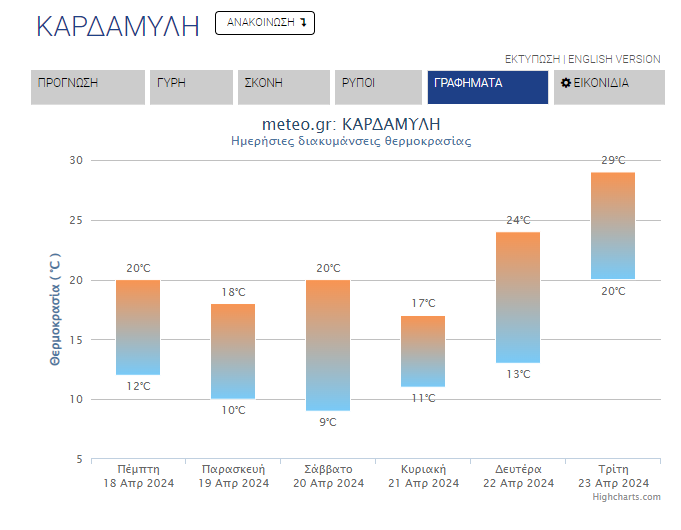The height and width of the screenshot is (530, 681).
Task: Select the active ΓΡΑΦΗΜΑΤΑ tab
Action: tap(488, 87)
